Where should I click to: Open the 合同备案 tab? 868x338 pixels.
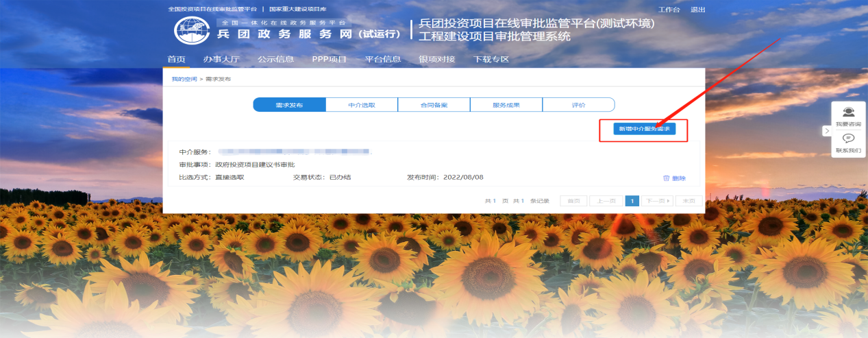coord(434,105)
